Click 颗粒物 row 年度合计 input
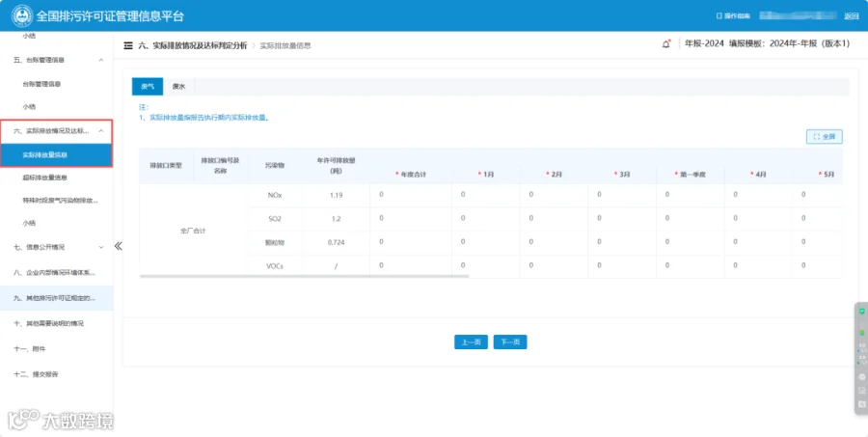Image resolution: width=868 pixels, height=437 pixels. pyautogui.click(x=411, y=242)
